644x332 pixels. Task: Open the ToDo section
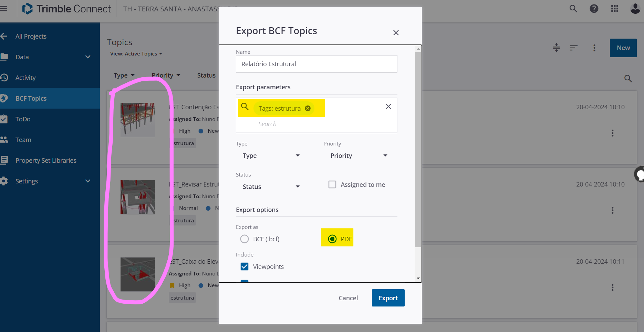tap(23, 119)
